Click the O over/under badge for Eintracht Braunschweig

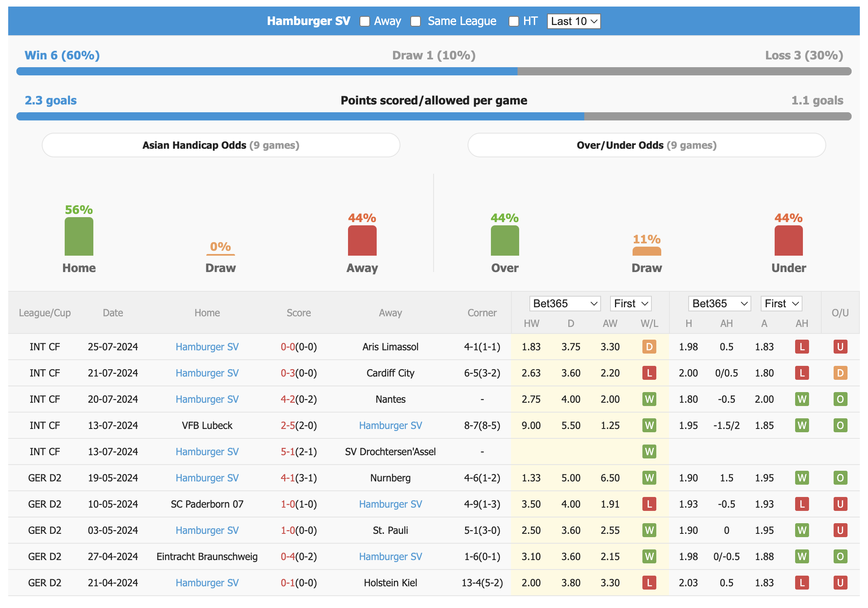coord(840,556)
